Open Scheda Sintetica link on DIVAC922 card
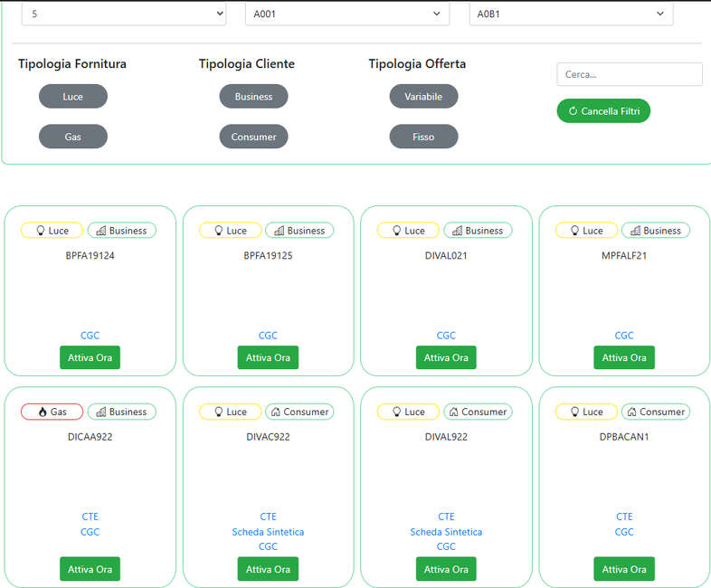Screen dimensions: 711x588 268,532
